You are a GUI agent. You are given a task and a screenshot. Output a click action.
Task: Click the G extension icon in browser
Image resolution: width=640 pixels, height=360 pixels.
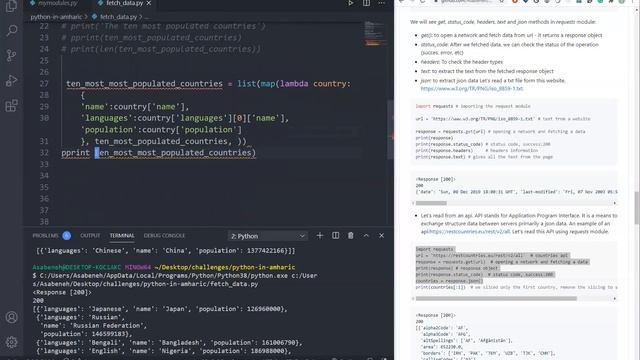click(x=536, y=2)
